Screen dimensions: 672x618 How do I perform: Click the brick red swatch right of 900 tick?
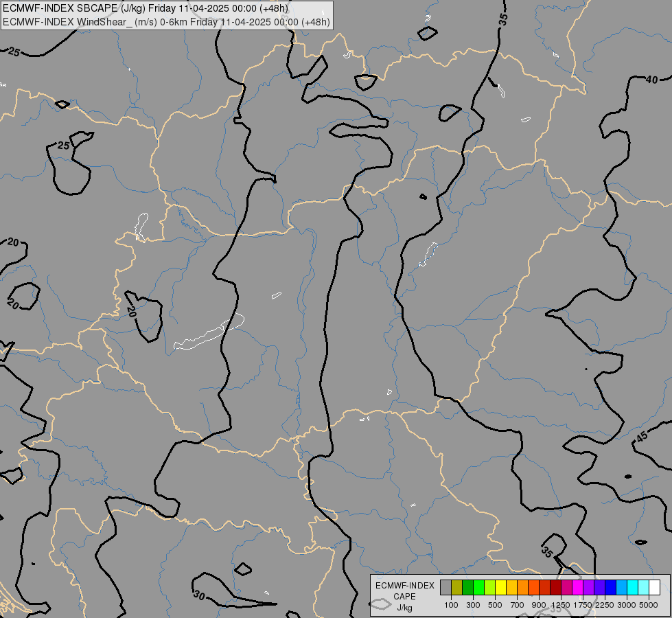tap(545, 588)
